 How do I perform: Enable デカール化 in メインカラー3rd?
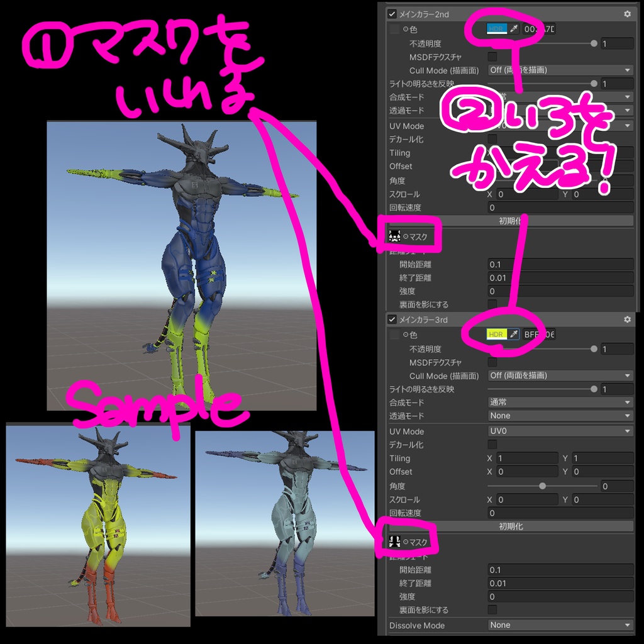click(x=492, y=444)
